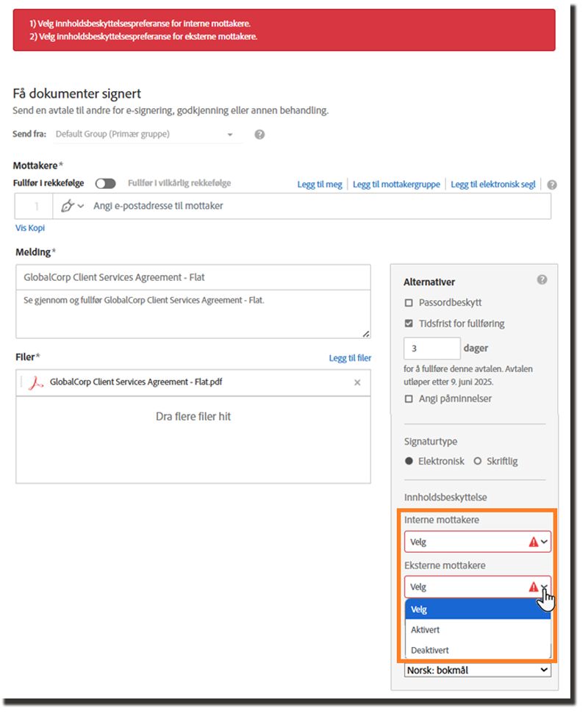Screen dimensions: 588x722
Task: Open Norsk: bokmål language dropdown
Action: tap(478, 670)
